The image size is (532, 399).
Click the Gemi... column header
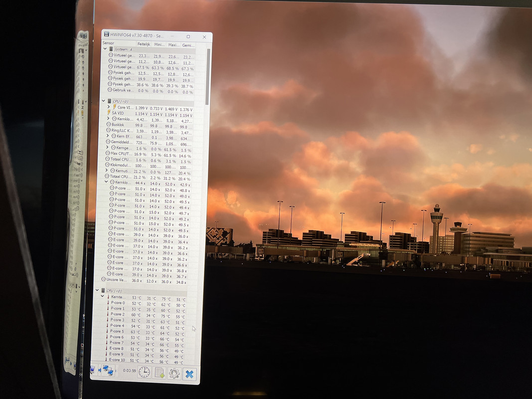(x=188, y=45)
